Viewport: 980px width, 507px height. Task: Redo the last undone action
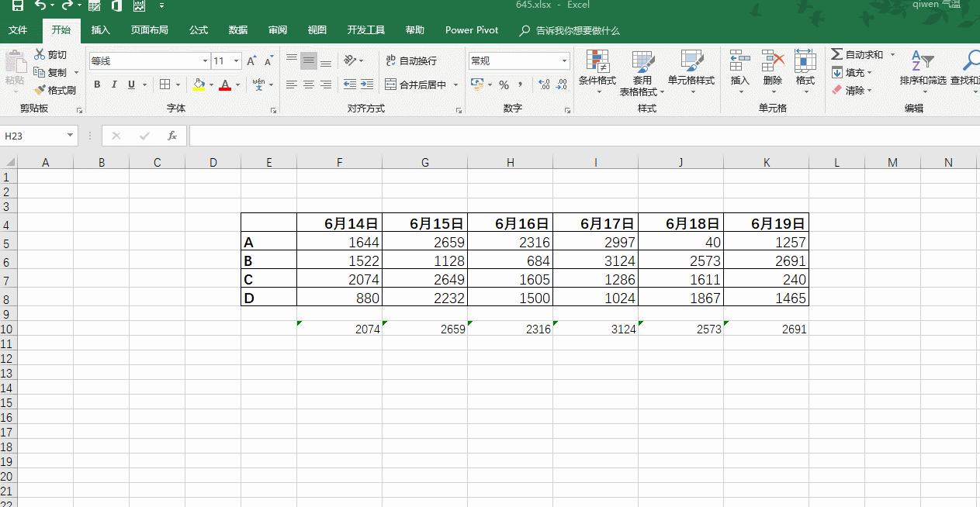pos(67,5)
